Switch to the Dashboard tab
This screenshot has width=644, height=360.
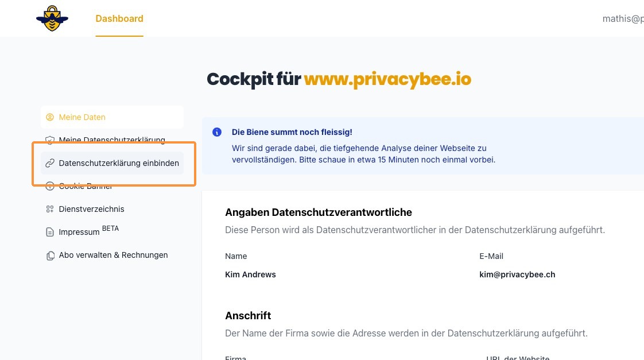(119, 18)
